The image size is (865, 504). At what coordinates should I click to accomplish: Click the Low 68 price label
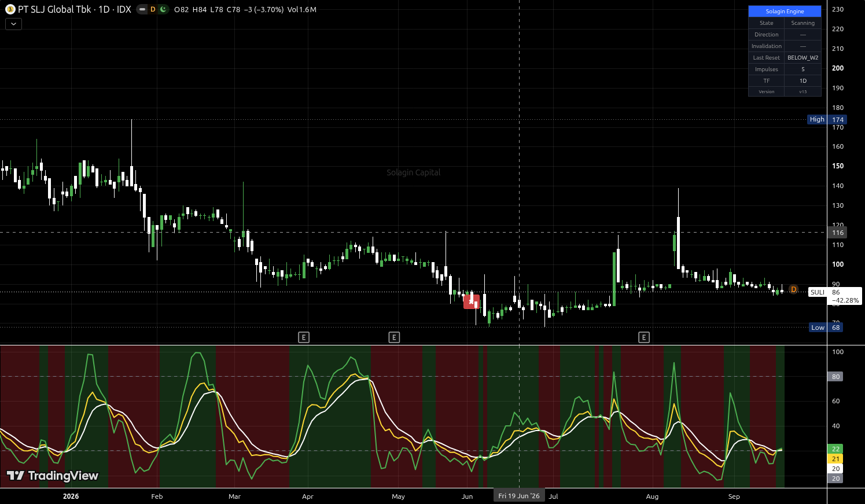pos(826,328)
